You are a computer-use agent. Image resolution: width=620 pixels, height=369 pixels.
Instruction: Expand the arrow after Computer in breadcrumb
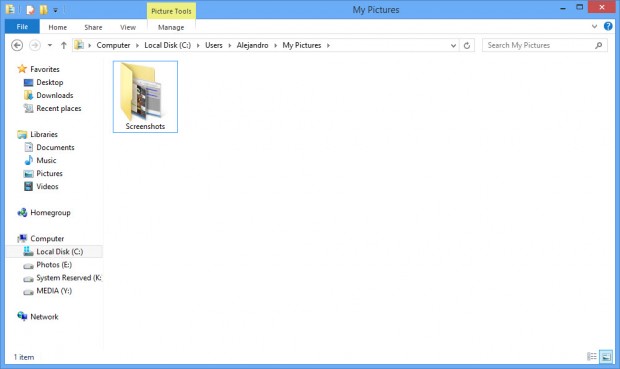(137, 45)
